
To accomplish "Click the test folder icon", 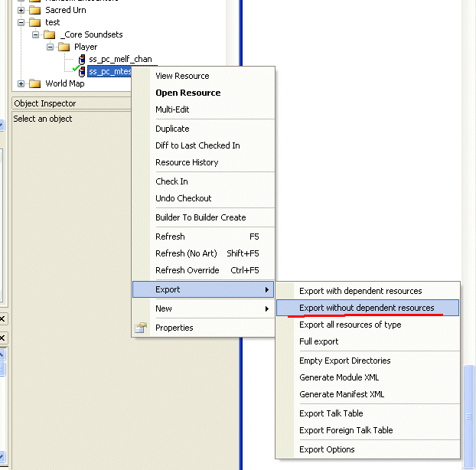I will [35, 23].
